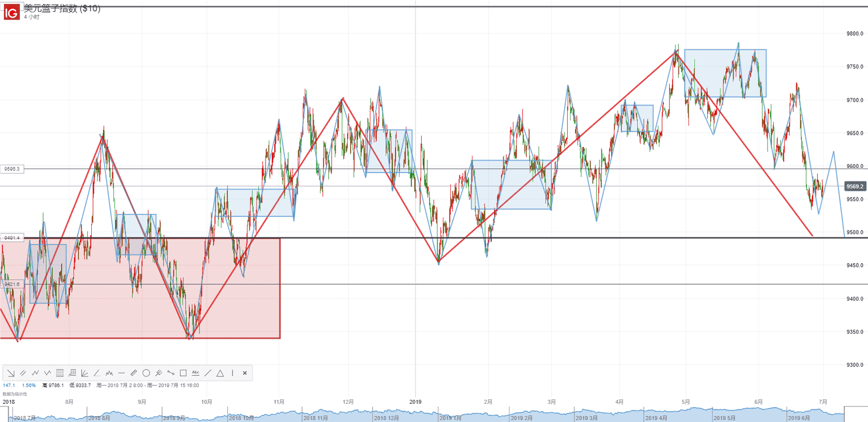Select the Fibonacci extension tool with diagonal
Image resolution: width=868 pixels, height=422 pixels.
tap(72, 373)
